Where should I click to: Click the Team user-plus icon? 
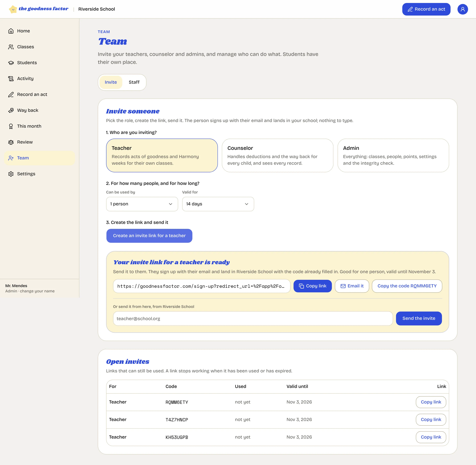coord(11,158)
